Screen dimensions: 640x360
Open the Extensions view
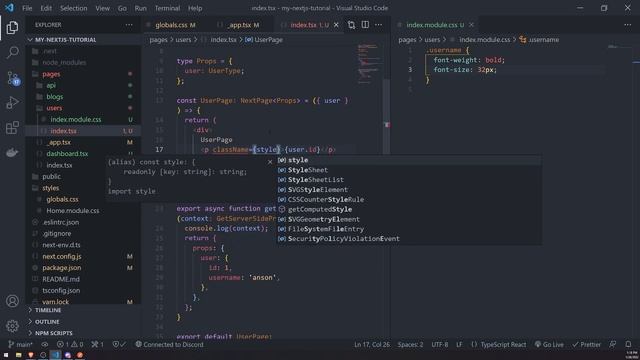pyautogui.click(x=12, y=127)
